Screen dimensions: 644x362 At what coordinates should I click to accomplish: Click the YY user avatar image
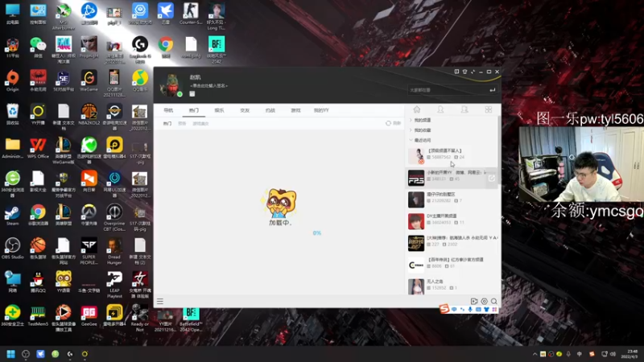click(171, 85)
